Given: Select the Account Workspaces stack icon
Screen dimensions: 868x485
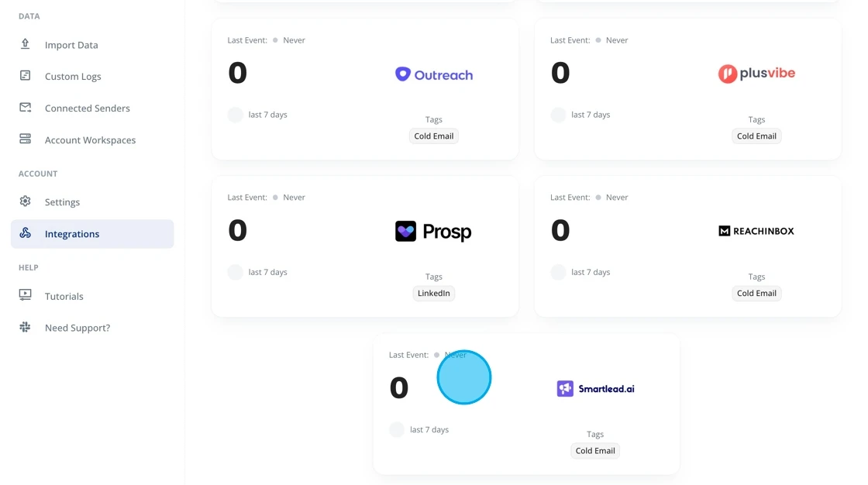Looking at the screenshot, I should (25, 139).
